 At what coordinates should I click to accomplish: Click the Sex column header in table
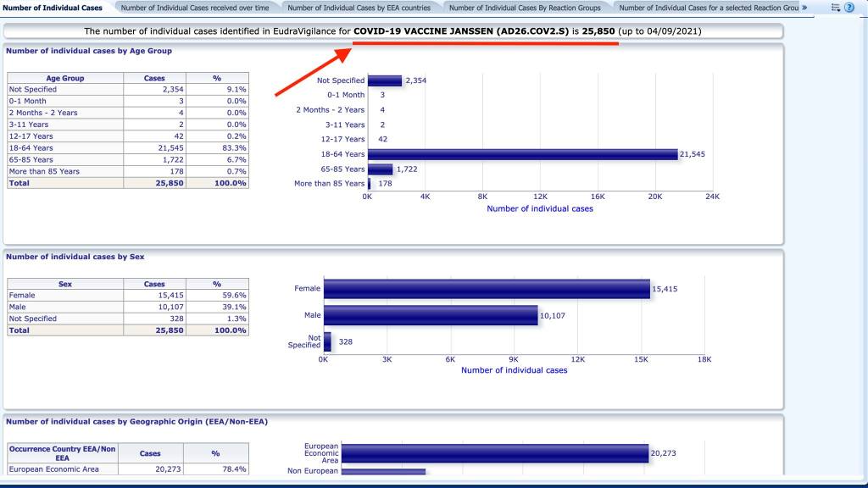click(x=65, y=285)
